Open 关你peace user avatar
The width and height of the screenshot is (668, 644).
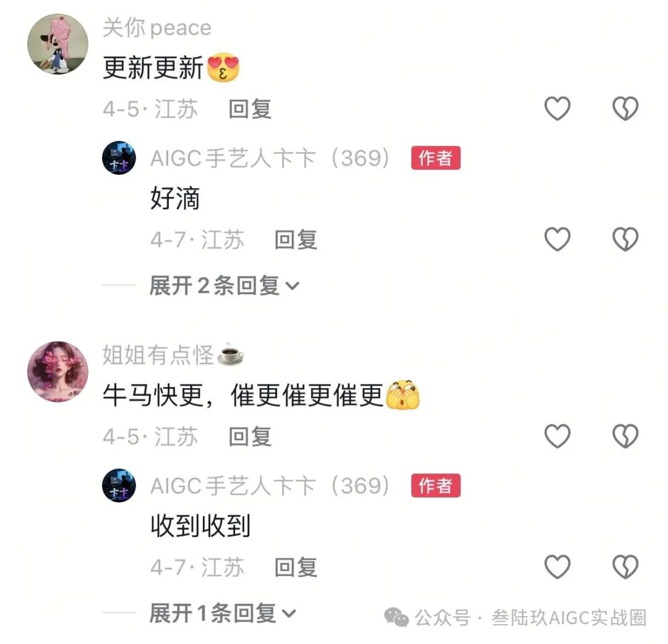coord(58,44)
